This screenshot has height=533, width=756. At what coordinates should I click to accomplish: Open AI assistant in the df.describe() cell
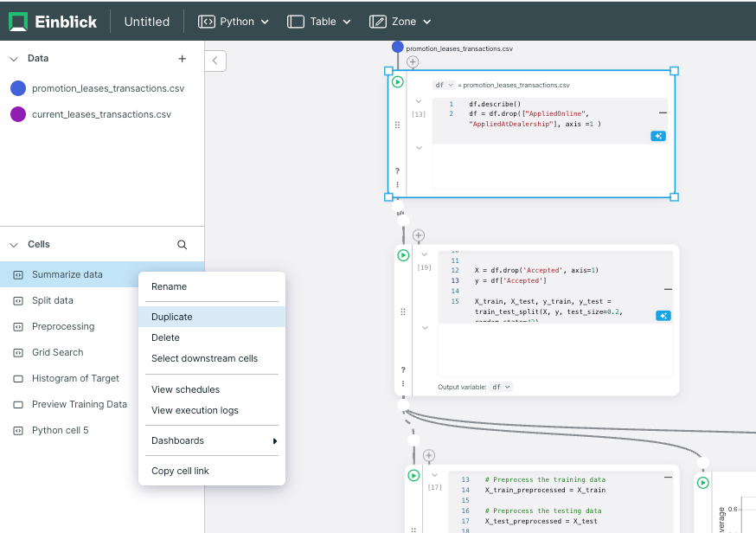coord(658,136)
